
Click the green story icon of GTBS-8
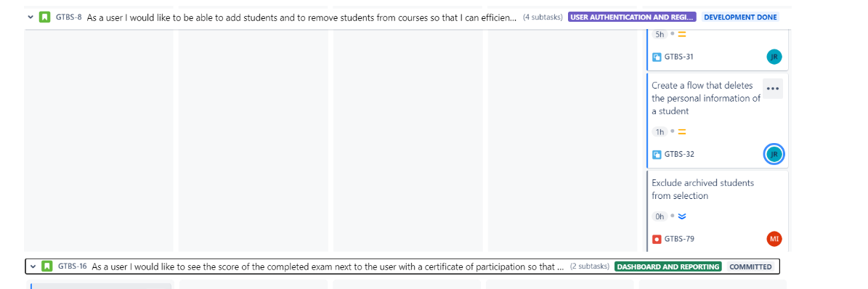(45, 17)
